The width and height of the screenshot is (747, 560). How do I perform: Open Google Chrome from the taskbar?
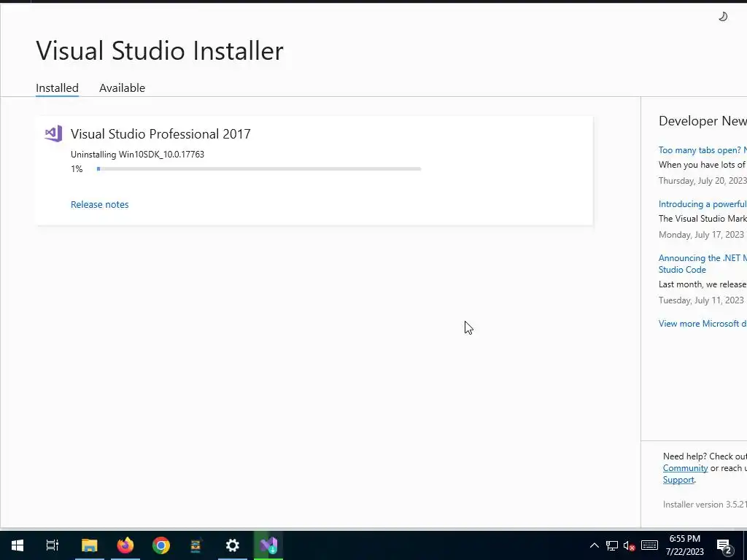(x=161, y=545)
